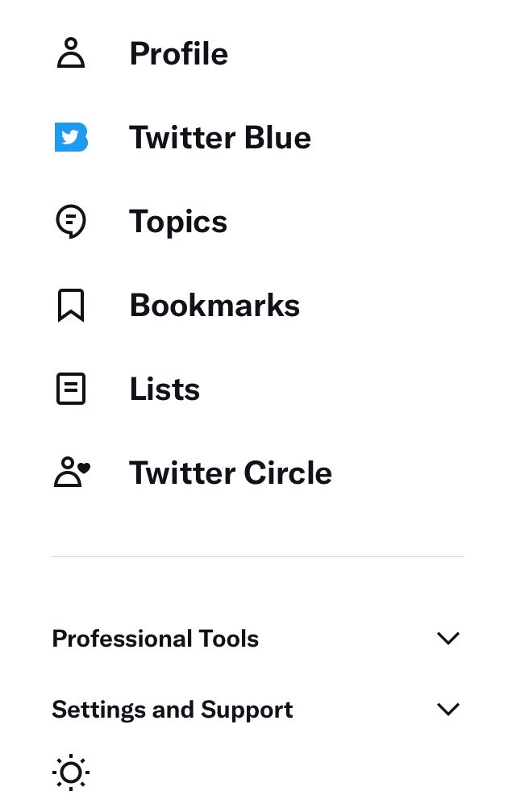This screenshot has width=508, height=812.
Task: Click the word Blue in Twitter Blue
Action: pos(277,138)
